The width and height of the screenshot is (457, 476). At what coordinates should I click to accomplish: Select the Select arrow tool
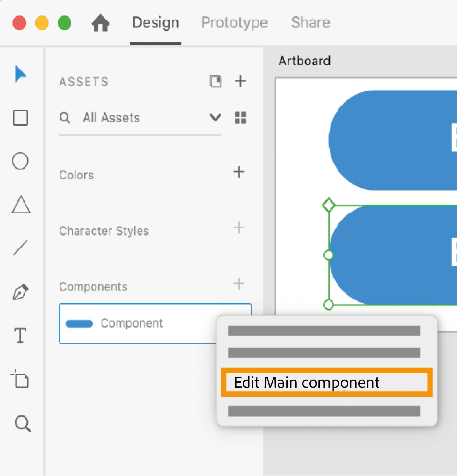20,74
